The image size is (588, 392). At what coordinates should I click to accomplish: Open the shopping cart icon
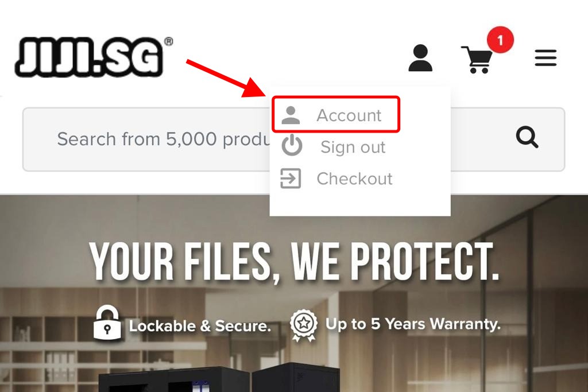(x=477, y=59)
